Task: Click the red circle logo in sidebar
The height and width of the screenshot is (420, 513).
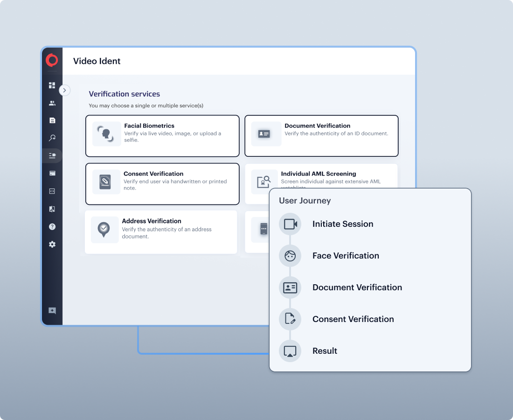Action: (x=52, y=60)
